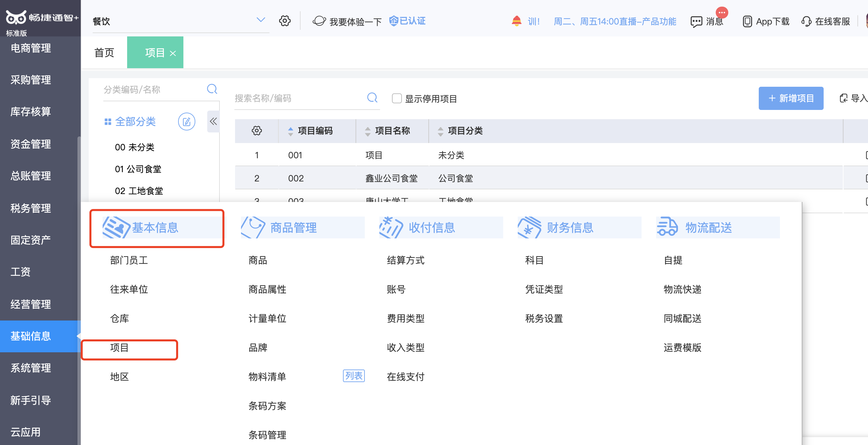The width and height of the screenshot is (868, 445).
Task: Expand the 餐饮 company dropdown arrow
Action: [261, 20]
